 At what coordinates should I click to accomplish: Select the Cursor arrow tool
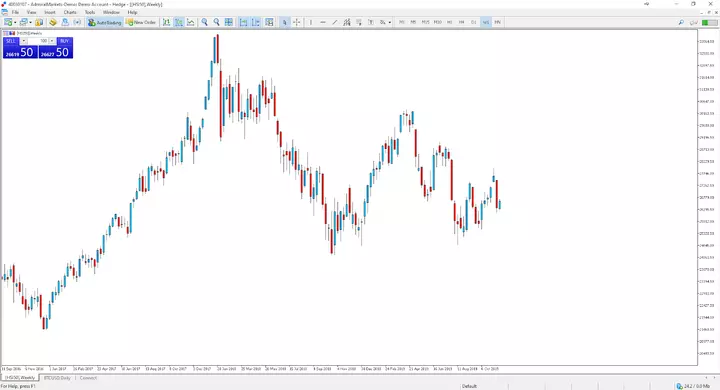(x=285, y=22)
